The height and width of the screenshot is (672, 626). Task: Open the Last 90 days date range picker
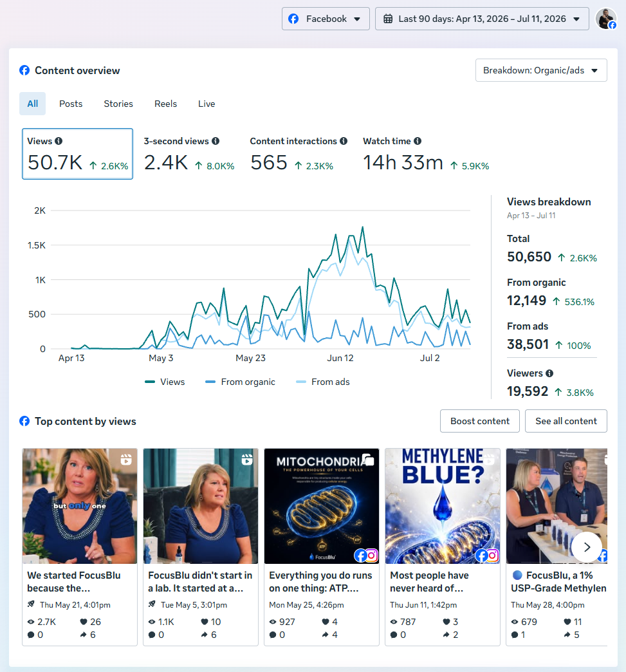tap(482, 19)
